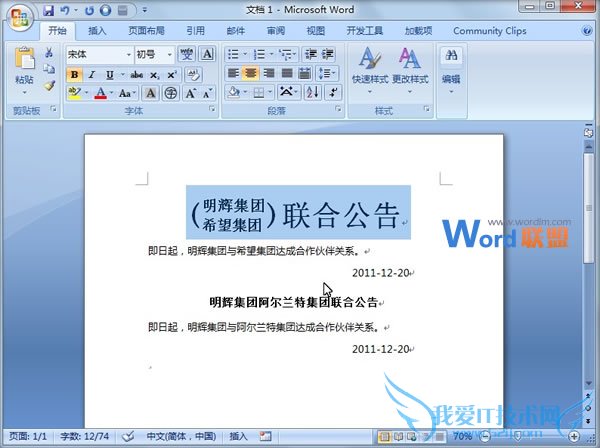This screenshot has height=448, width=600.
Task: Expand highlight color dropdown arrow
Action: (86, 93)
